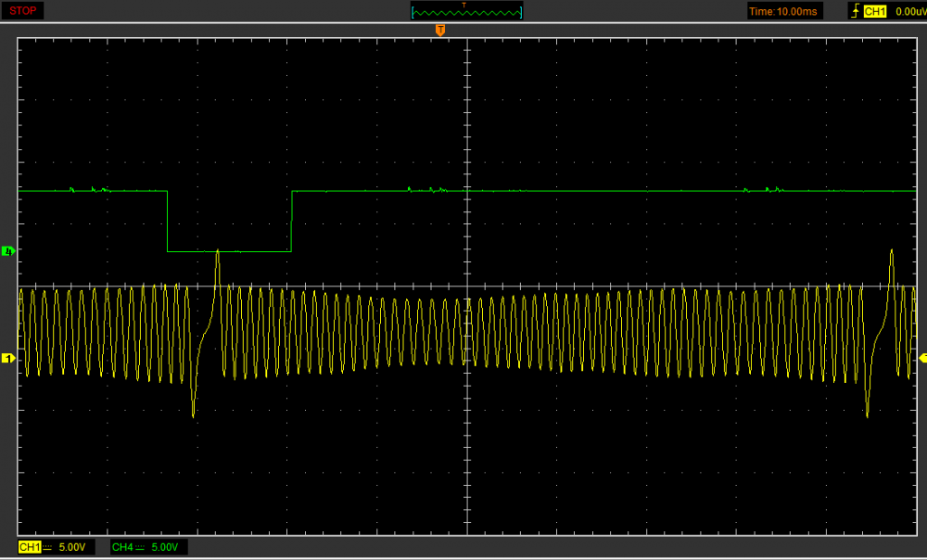
Task: Click the 0.00uV trigger level readout
Action: coord(910,11)
